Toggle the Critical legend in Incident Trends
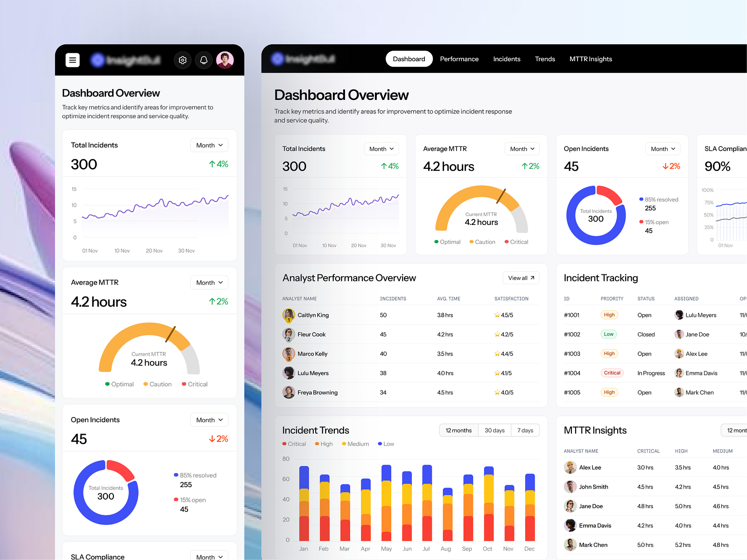Screen dimensions: 747x560 pos(294,444)
